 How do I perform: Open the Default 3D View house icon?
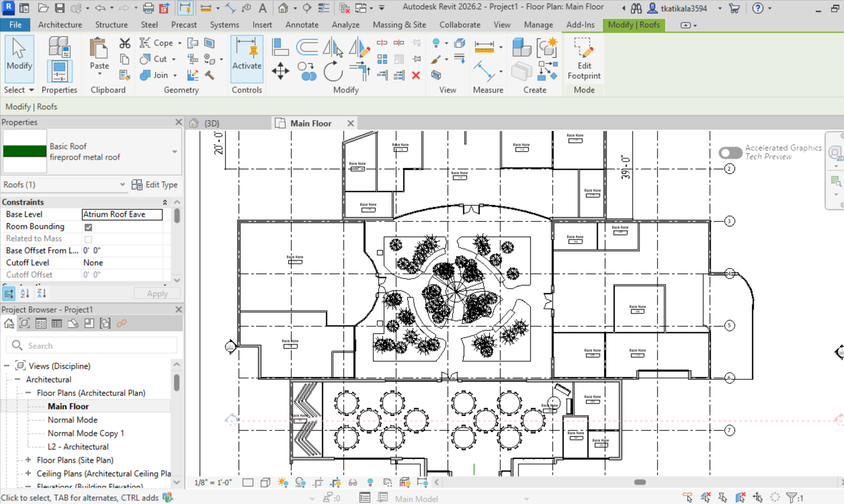[x=283, y=8]
